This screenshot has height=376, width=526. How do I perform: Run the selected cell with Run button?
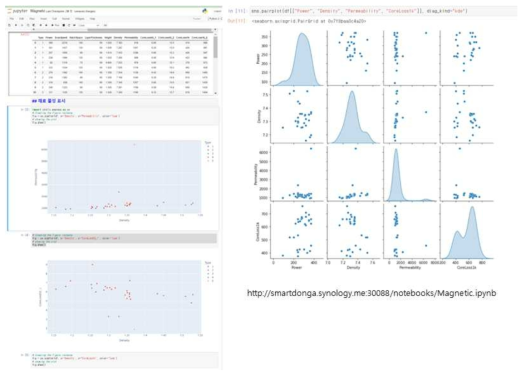click(x=55, y=25)
